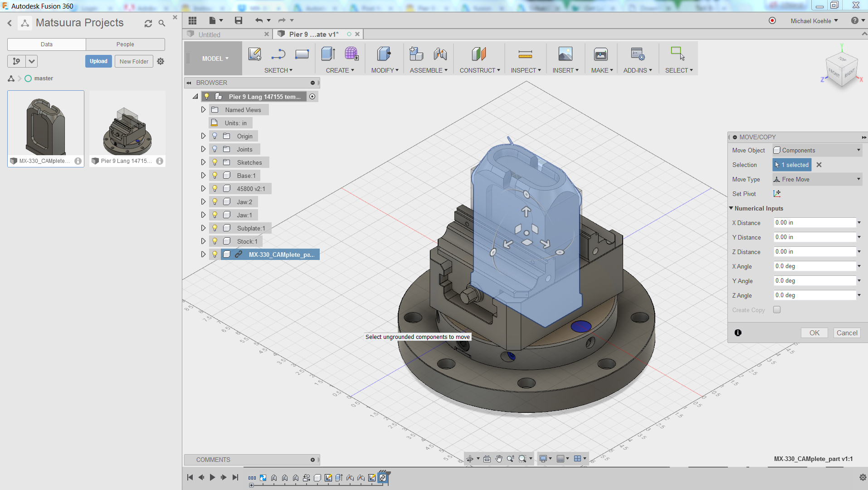Click the Save icon
Screen dimensions: 868x490
point(239,20)
